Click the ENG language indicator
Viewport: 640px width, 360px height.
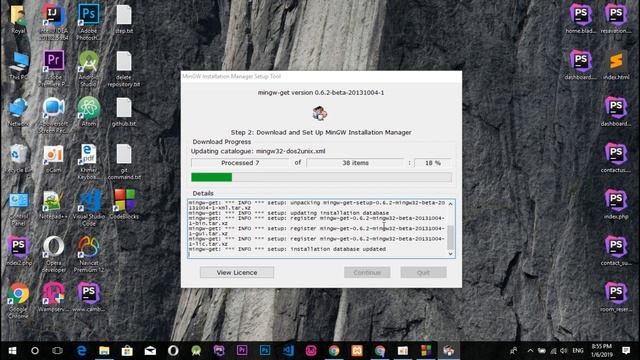coord(578,351)
